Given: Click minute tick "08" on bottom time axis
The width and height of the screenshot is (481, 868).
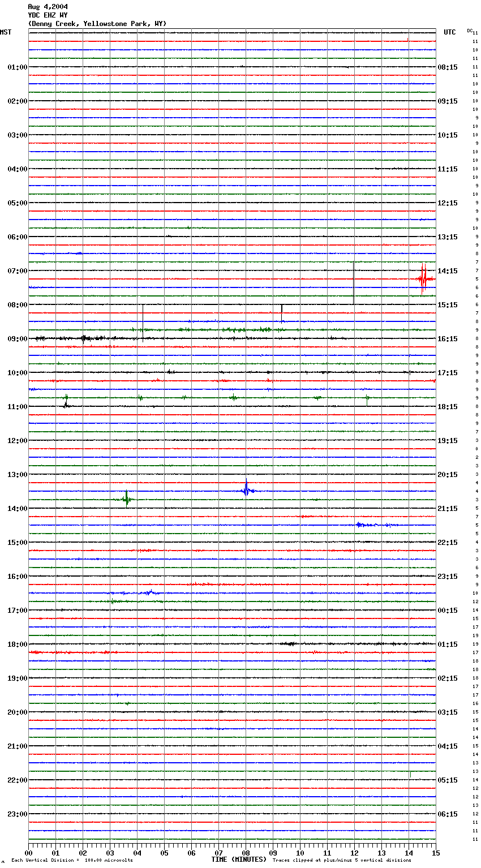Looking at the screenshot, I should 246,853.
